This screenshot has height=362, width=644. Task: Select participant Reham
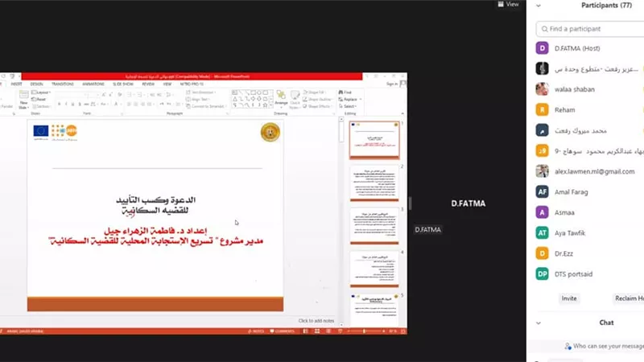tap(590, 110)
